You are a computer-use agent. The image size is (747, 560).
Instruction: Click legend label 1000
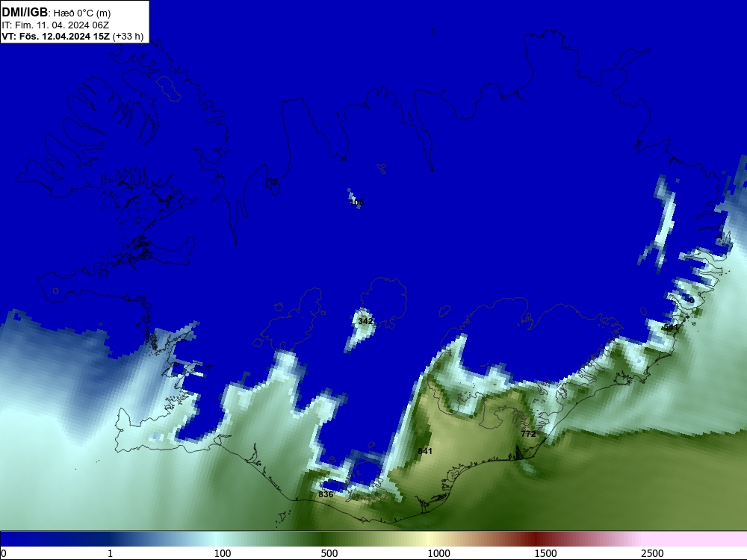(438, 553)
